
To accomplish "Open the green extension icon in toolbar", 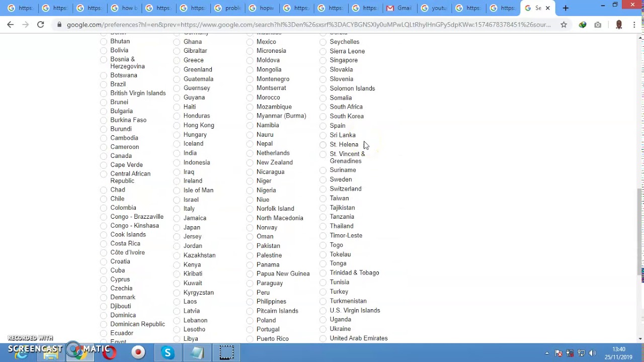I will coord(583,24).
